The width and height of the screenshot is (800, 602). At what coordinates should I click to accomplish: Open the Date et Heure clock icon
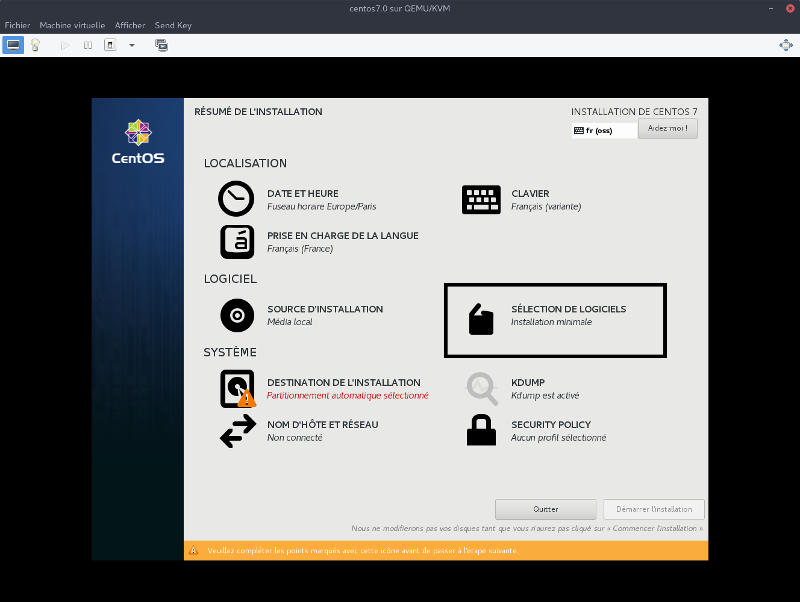[236, 198]
